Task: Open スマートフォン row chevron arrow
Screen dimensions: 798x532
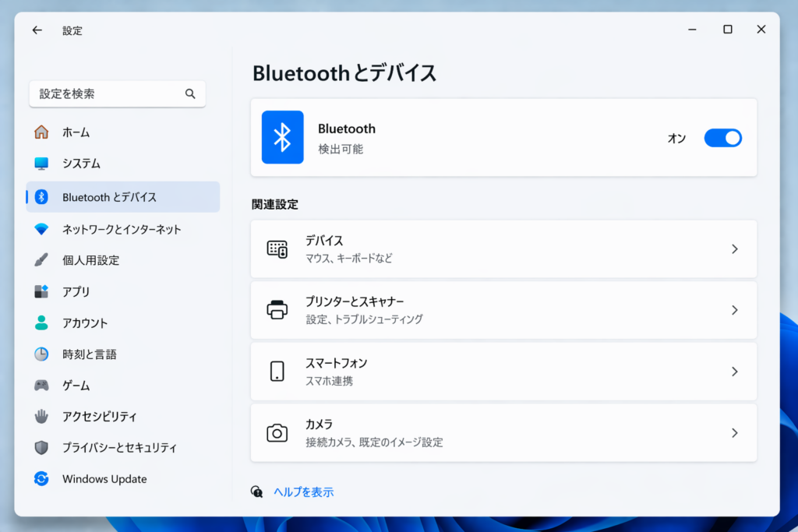Action: point(734,372)
